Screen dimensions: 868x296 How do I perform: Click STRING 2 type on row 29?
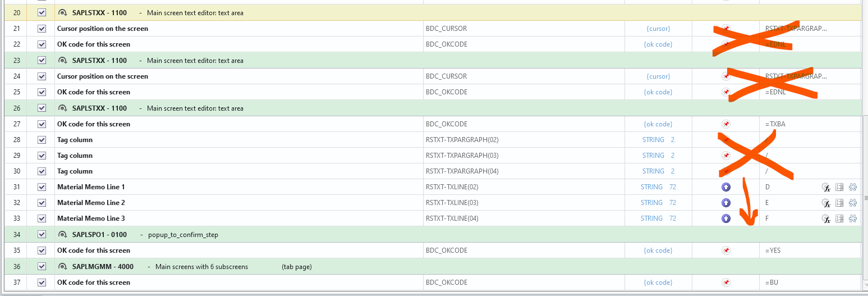(658, 155)
